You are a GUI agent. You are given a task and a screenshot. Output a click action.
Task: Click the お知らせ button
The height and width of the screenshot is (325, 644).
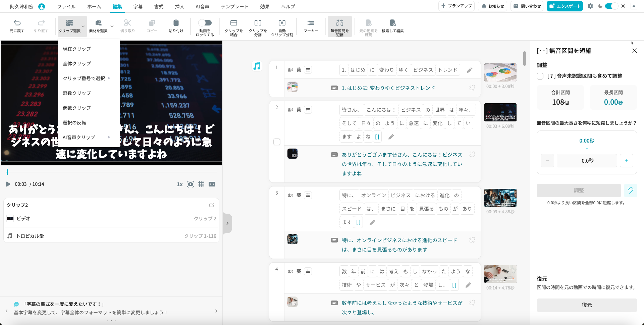(x=493, y=6)
